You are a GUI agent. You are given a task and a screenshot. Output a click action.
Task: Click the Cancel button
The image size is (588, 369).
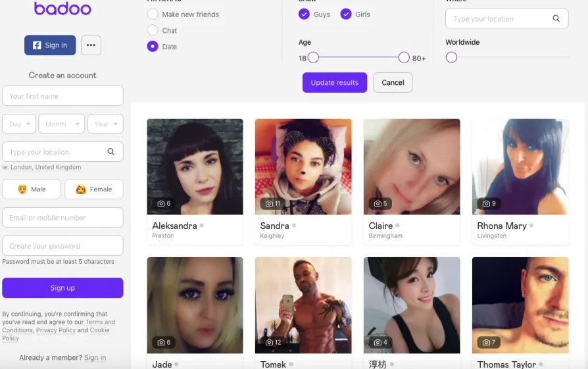pos(393,82)
